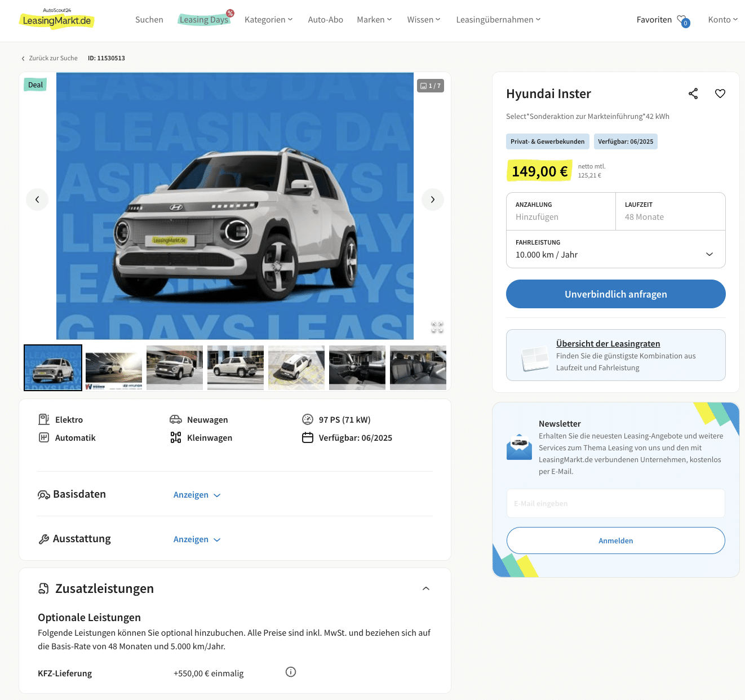This screenshot has width=745, height=700.
Task: Expand Ausstattung via Anzeigen
Action: pyautogui.click(x=197, y=539)
